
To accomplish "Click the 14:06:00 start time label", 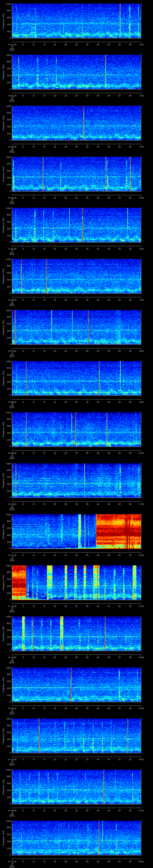I will tap(12, 300).
